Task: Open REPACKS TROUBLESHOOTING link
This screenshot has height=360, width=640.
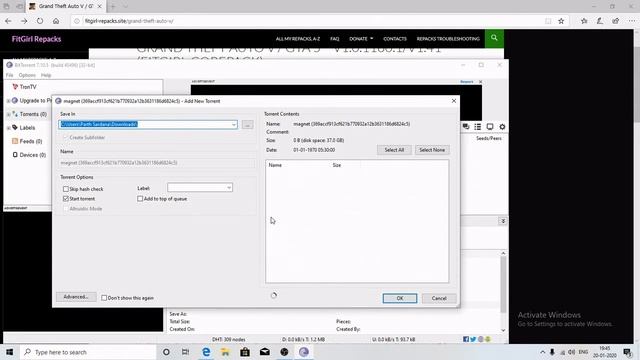Action: click(448, 39)
